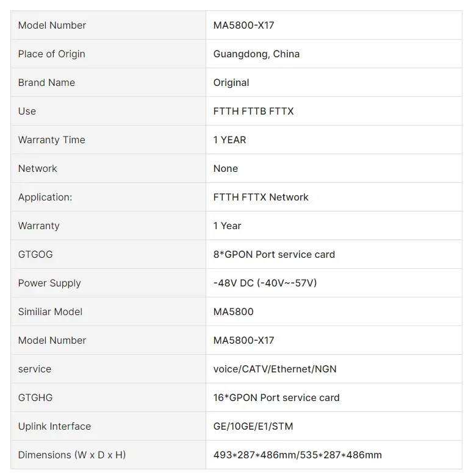The height and width of the screenshot is (476, 471).
Task: Select the Similiar Model label
Action: [50, 312]
